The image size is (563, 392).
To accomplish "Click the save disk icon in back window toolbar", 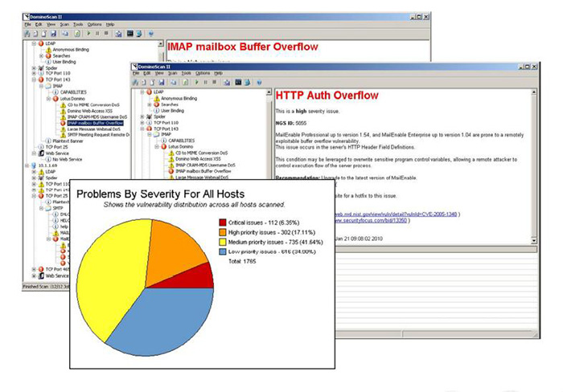I will click(x=54, y=34).
